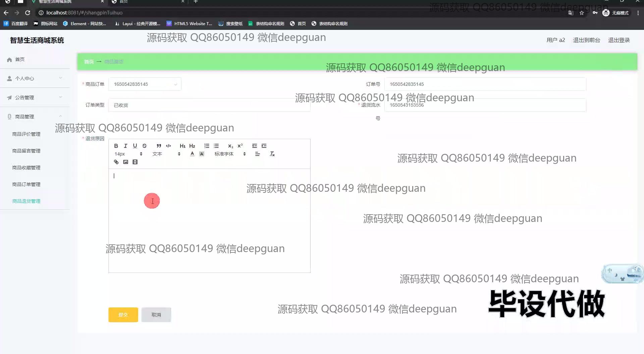The height and width of the screenshot is (354, 644).
Task: Open the 首页 bookmark in bookmarks bar
Action: click(x=298, y=23)
